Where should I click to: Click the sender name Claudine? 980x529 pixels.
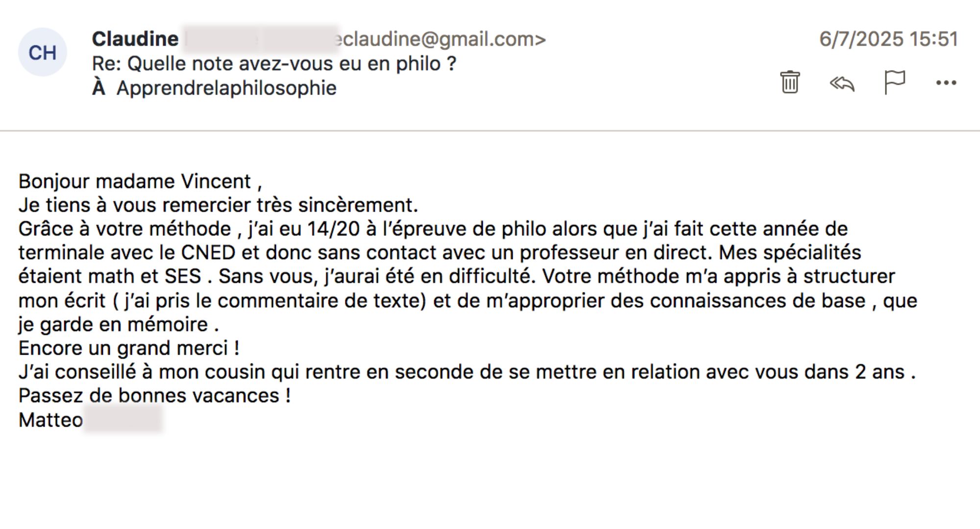[x=135, y=39]
